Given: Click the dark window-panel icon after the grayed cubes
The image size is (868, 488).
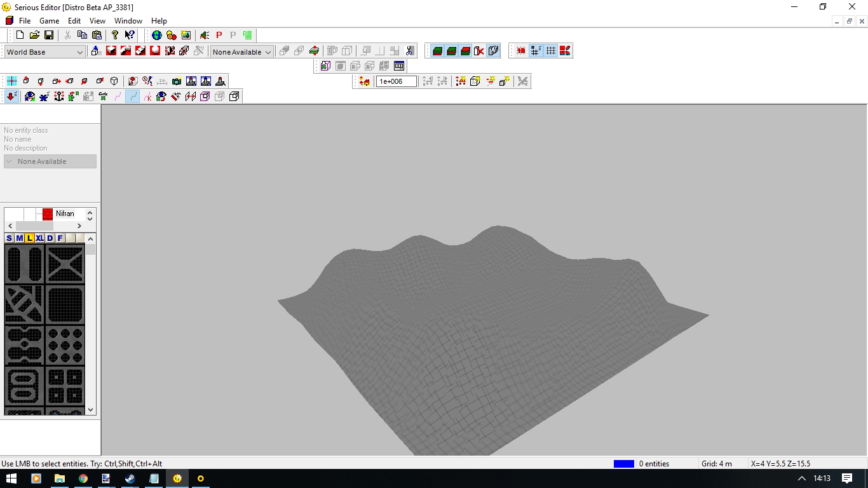Looking at the screenshot, I should tap(399, 65).
